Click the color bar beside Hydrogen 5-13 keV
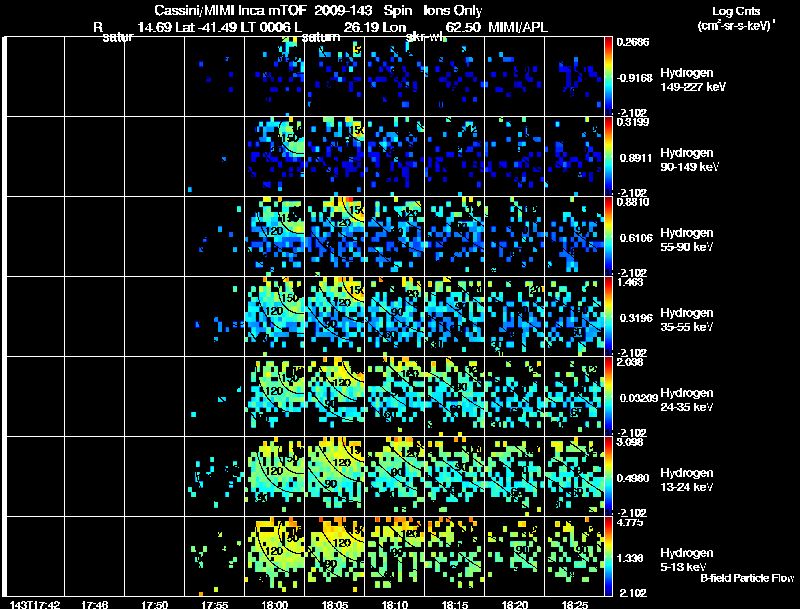Image resolution: width=800 pixels, height=609 pixels. 608,556
